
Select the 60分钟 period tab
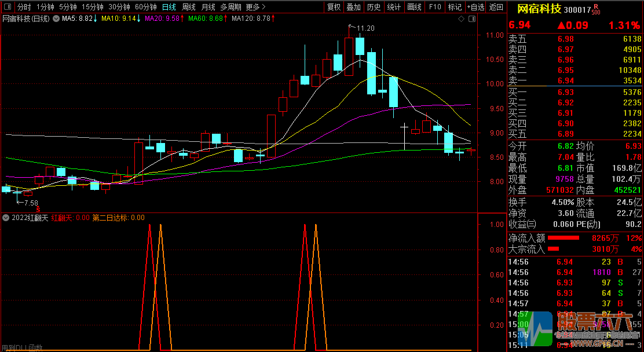point(145,7)
